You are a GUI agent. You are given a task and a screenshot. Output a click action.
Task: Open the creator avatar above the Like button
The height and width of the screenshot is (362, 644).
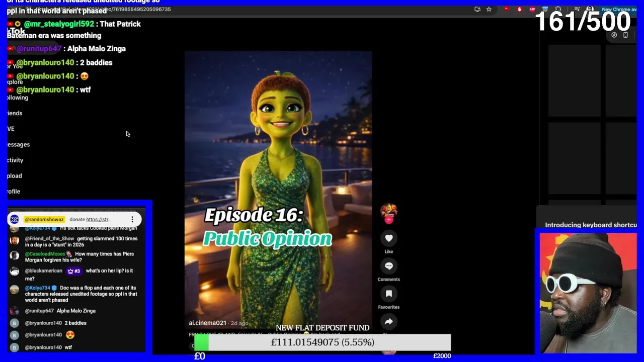388,211
